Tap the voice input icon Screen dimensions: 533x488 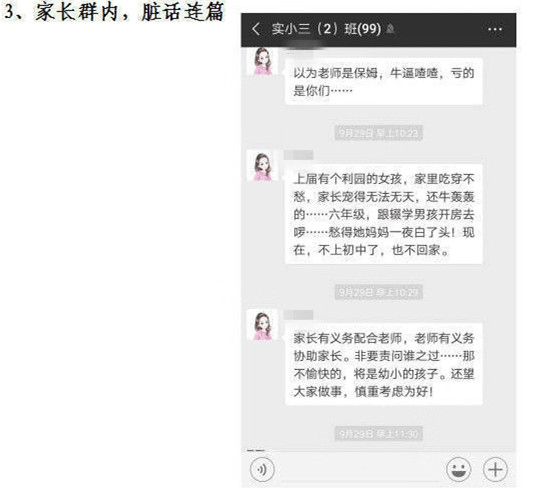coord(262,470)
